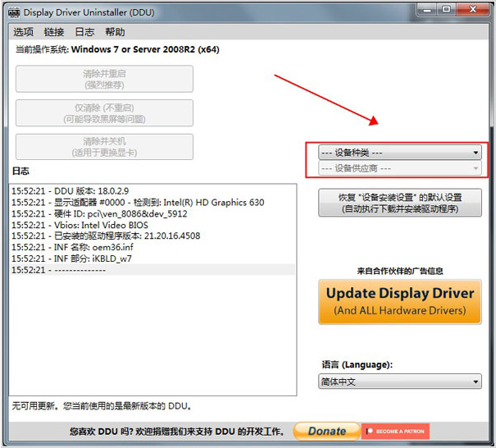Expand the 设备供应商 dropdown
The image size is (496, 448).
[x=400, y=168]
